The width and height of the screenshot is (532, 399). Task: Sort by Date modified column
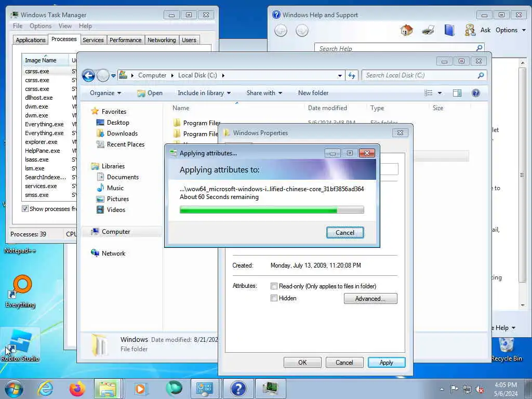click(x=327, y=108)
